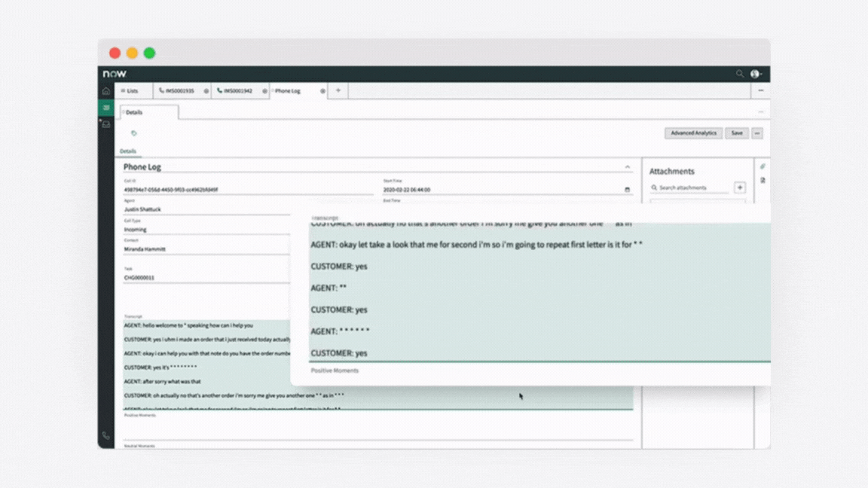Screen dimensions: 868x488
Task: Open the inbox icon in the sidebar
Action: (x=105, y=124)
